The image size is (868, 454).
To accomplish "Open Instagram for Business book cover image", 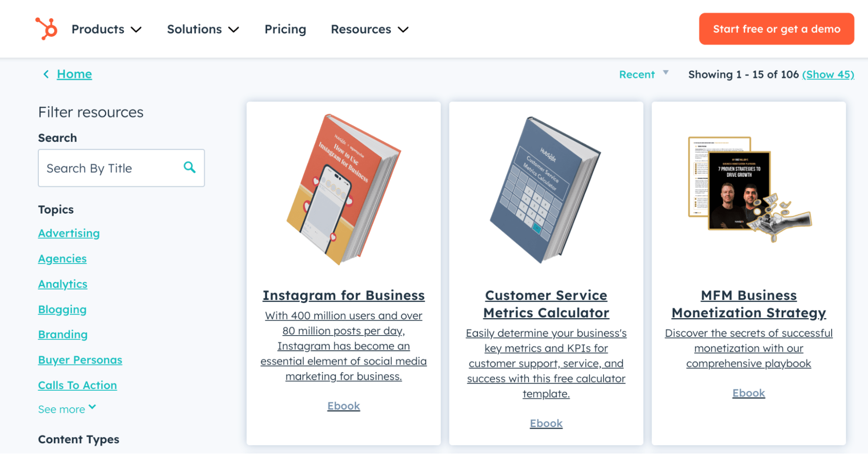I will (343, 189).
